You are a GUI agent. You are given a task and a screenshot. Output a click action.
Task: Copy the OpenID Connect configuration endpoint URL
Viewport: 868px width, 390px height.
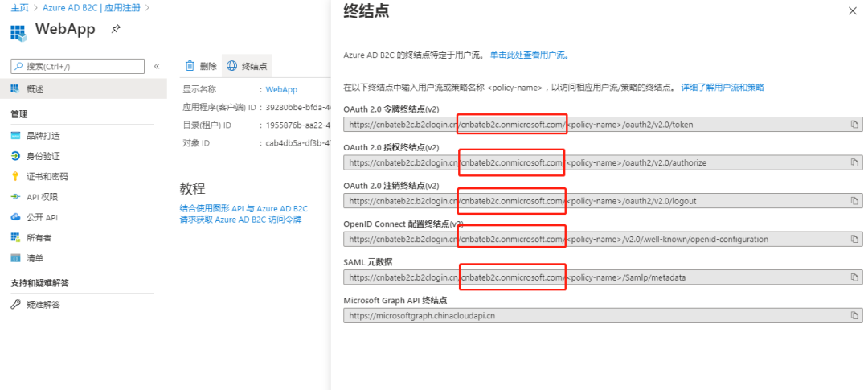[854, 240]
